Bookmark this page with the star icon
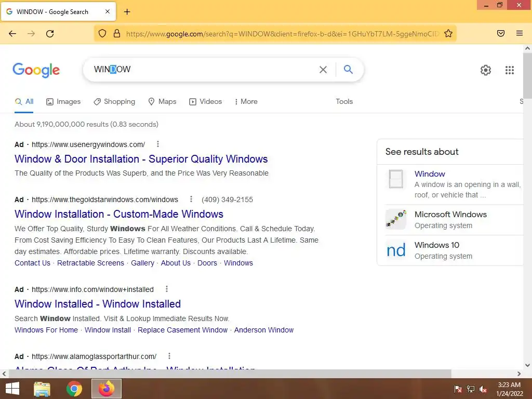This screenshot has height=399, width=532. click(x=448, y=33)
